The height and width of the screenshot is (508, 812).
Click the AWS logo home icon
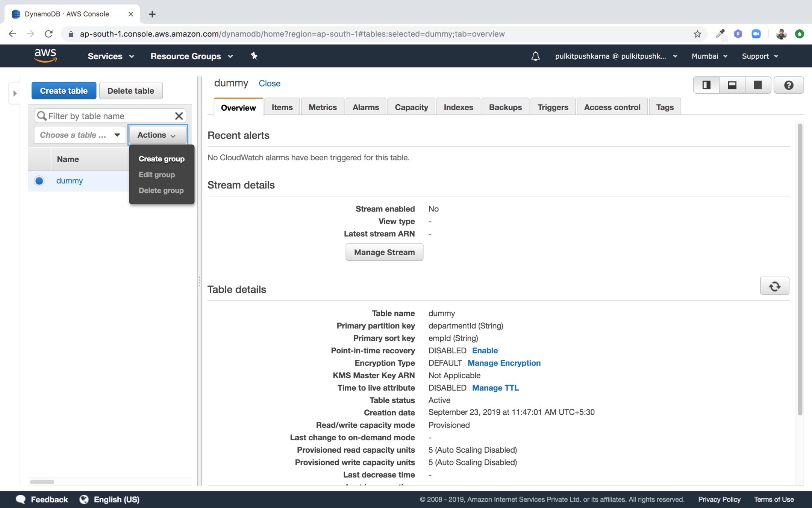45,56
